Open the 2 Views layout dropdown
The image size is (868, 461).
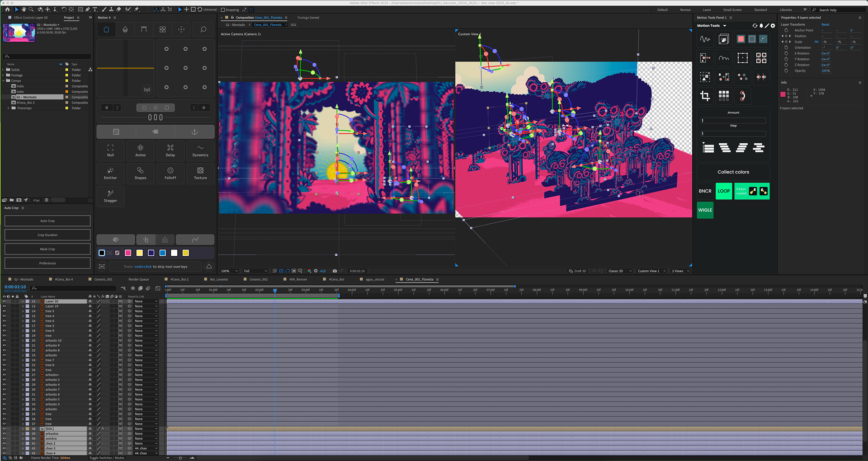tap(680, 271)
